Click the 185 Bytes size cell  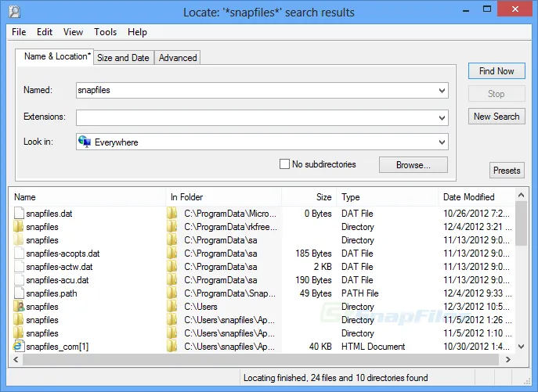tap(313, 254)
